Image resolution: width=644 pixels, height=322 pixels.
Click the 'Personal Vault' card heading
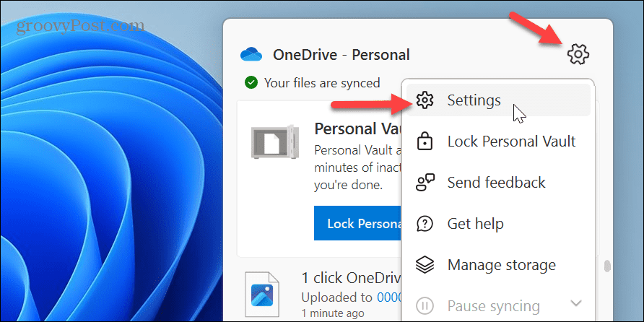click(x=357, y=129)
